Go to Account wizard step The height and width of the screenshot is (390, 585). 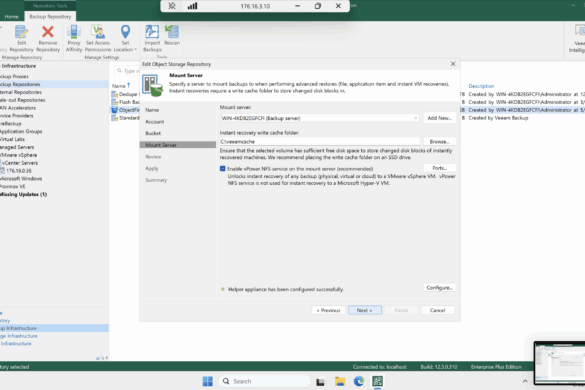154,122
